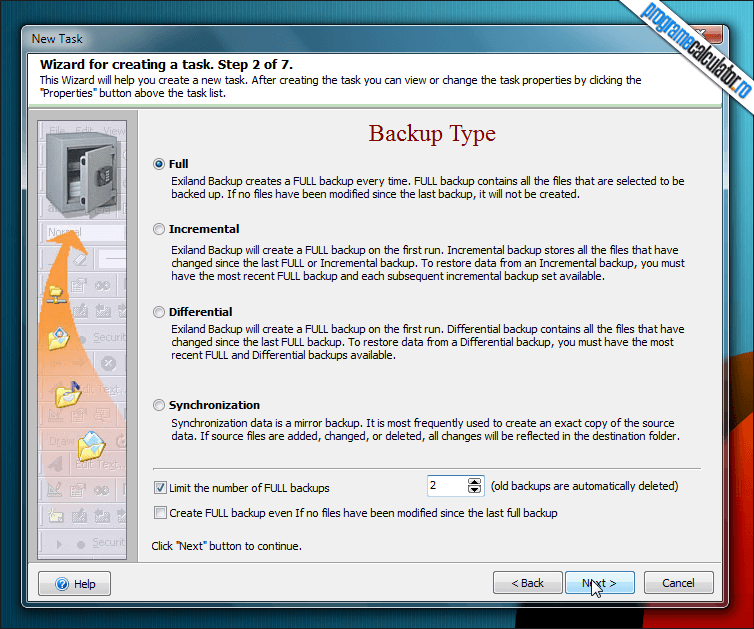Click the 'Click Next button to continue' text
This screenshot has height=629, width=754.
pos(226,546)
